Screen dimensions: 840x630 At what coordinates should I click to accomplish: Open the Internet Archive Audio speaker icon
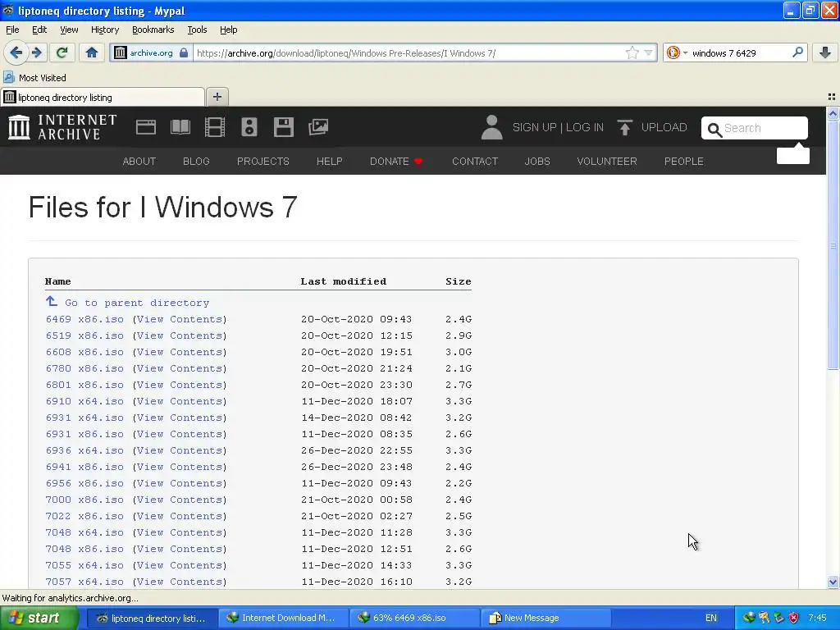[x=249, y=127]
